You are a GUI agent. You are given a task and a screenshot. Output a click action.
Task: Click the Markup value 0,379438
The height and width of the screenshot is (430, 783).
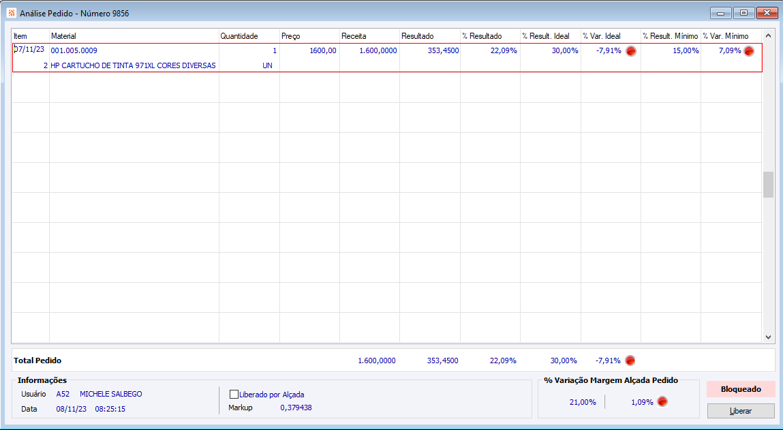point(296,408)
